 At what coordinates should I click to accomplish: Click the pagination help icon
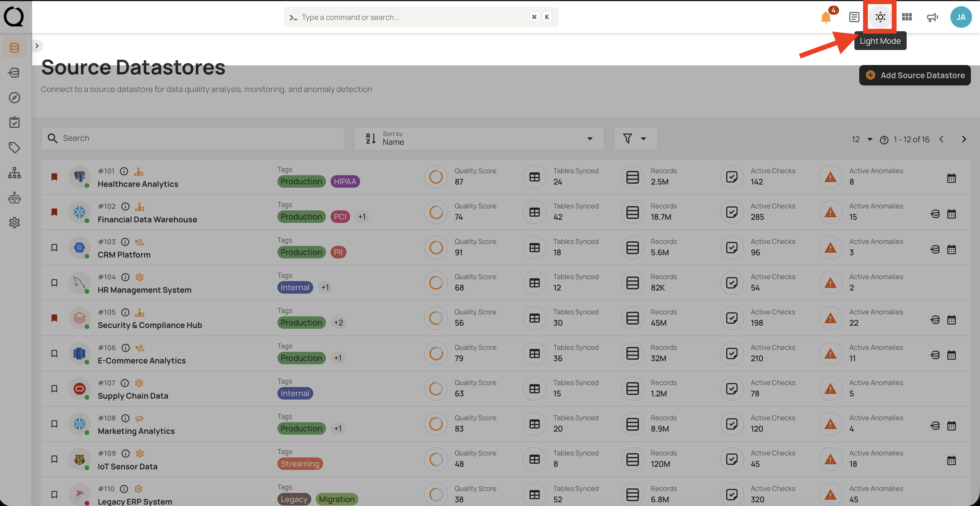[x=884, y=140]
